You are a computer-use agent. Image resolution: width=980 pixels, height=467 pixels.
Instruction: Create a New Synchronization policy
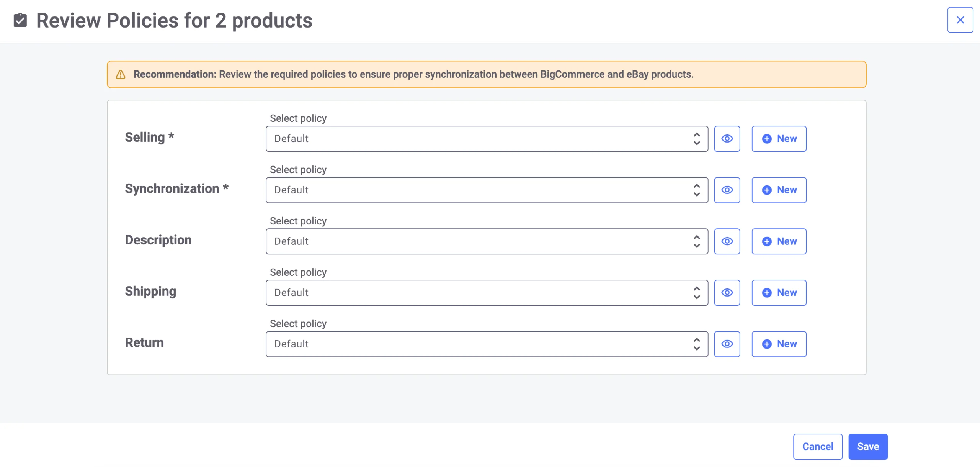pos(779,190)
